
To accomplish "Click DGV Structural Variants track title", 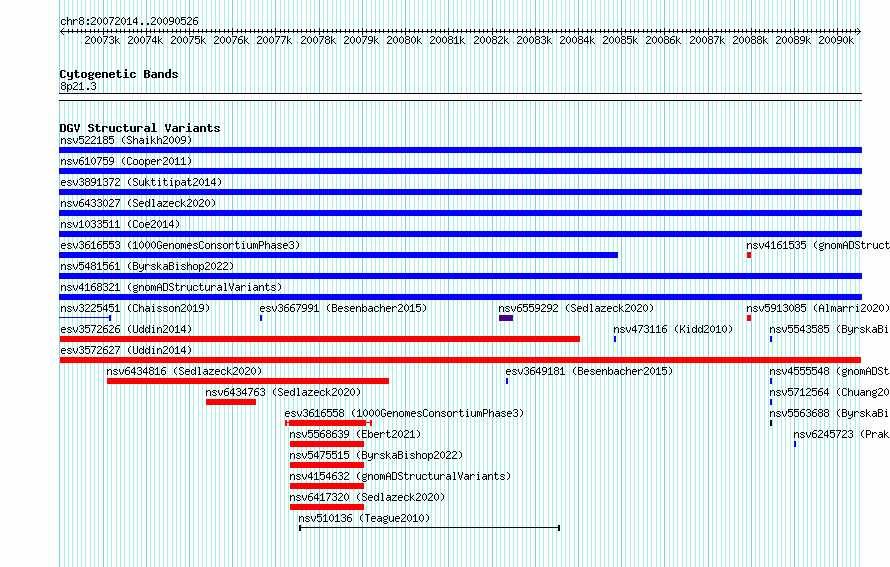I will (140, 128).
